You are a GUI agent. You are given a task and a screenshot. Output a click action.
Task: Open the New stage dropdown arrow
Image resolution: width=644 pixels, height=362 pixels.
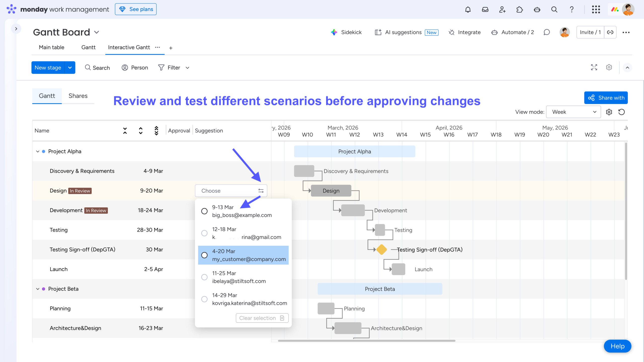coord(70,67)
